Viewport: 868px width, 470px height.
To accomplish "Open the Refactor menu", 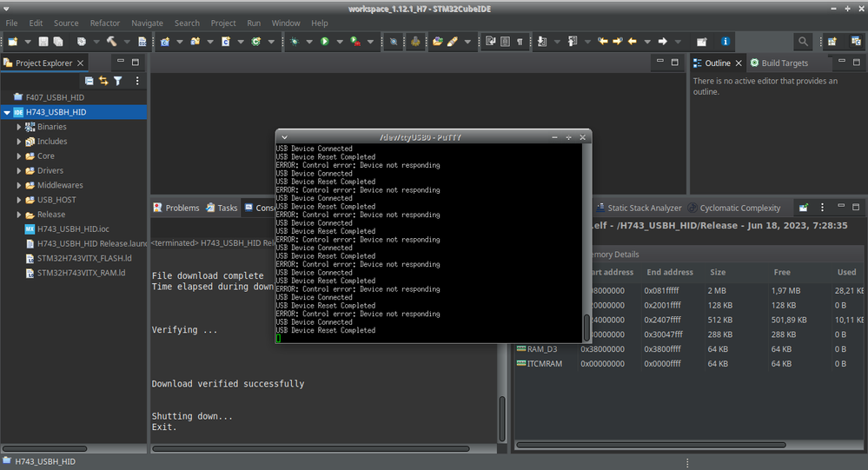I will coord(104,23).
